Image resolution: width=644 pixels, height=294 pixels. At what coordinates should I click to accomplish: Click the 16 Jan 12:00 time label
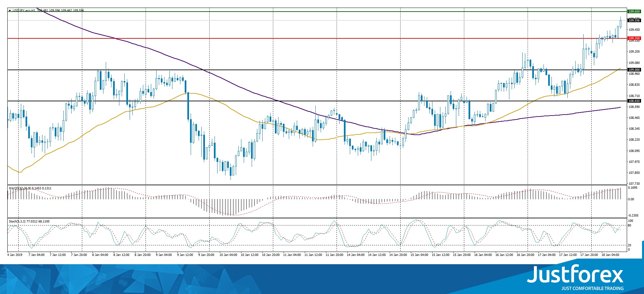click(x=504, y=255)
